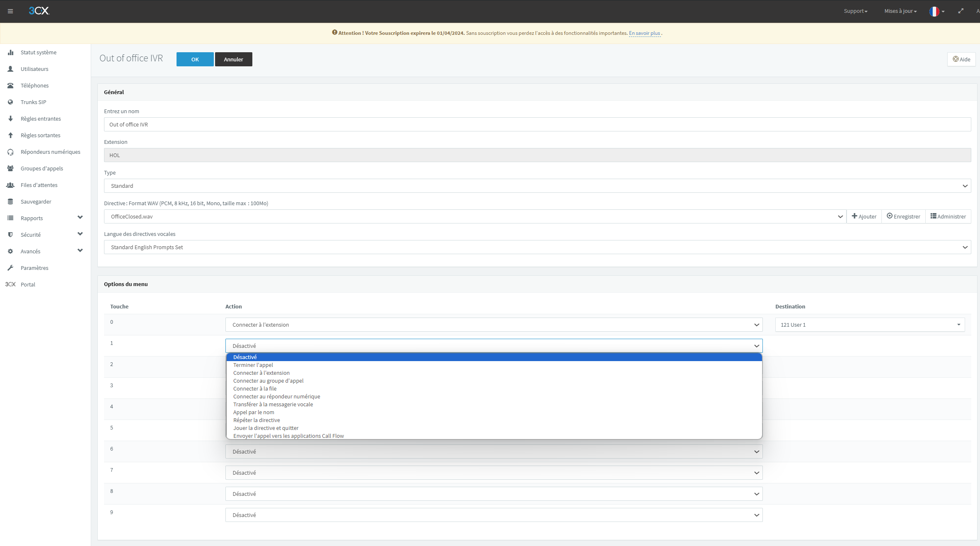The height and width of the screenshot is (546, 980).
Task: Click the Sauvegarder database icon
Action: (10, 201)
